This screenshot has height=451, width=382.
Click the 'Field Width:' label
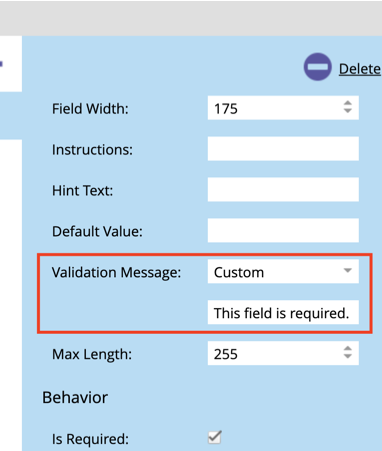90,109
